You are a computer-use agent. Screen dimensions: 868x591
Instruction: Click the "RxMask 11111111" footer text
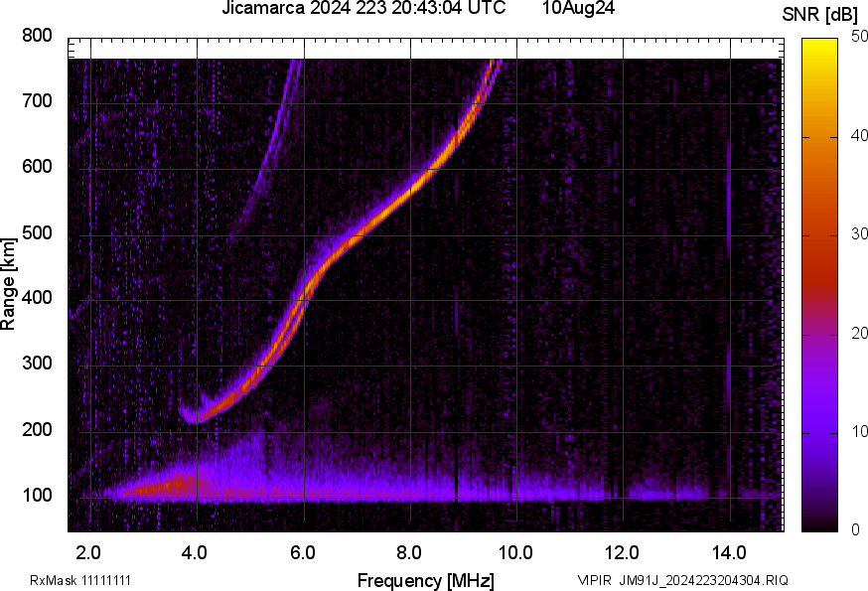(x=80, y=580)
